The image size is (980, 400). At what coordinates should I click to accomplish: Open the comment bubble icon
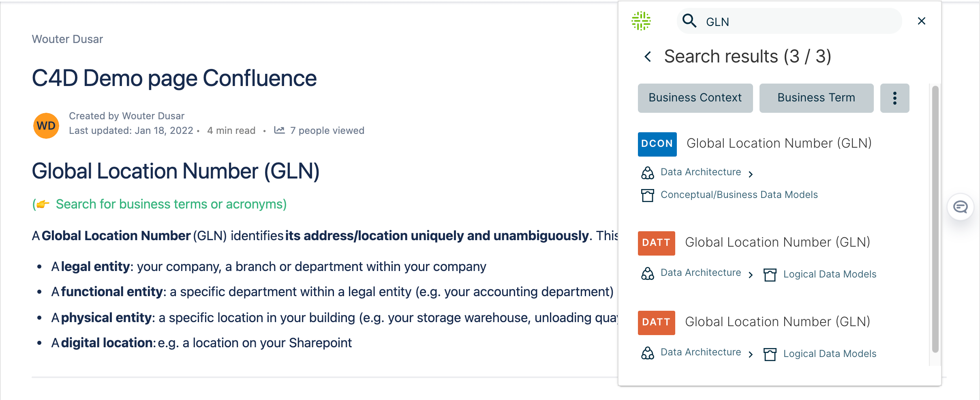pos(960,207)
